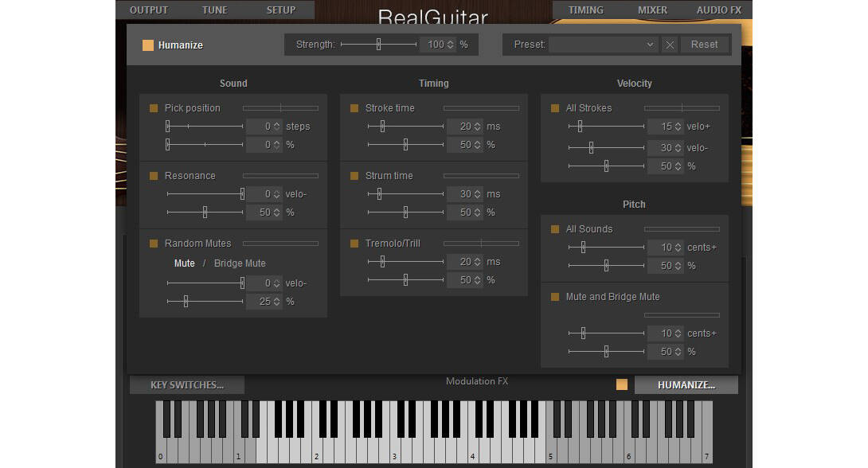Click the Strum time percent slider
The width and height of the screenshot is (868, 468).
point(405,213)
